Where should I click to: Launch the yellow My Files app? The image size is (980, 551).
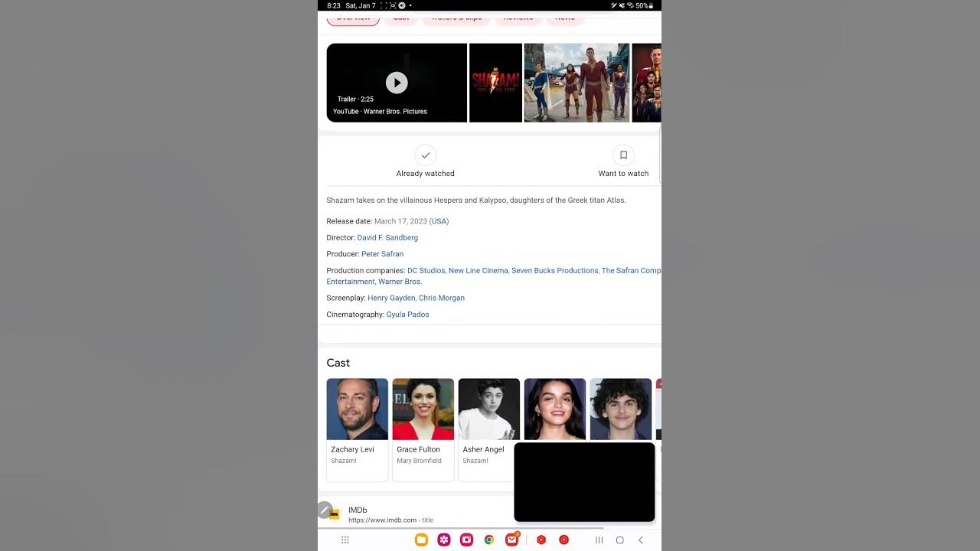pos(421,540)
